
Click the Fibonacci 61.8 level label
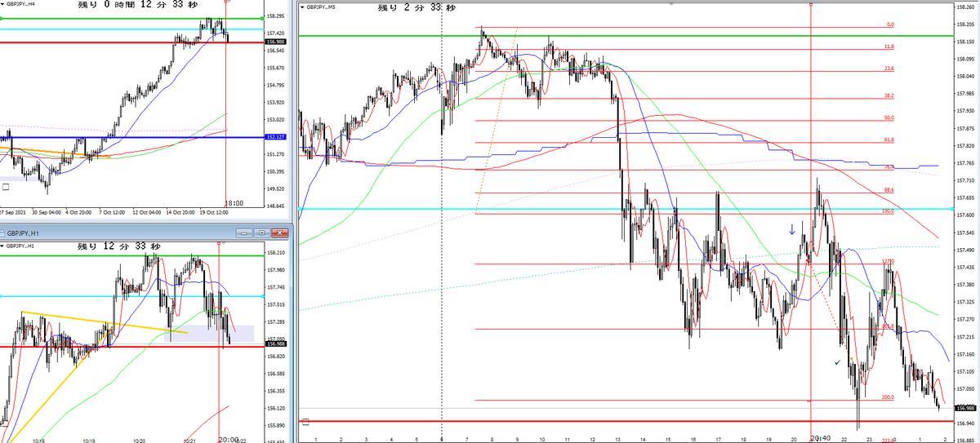click(889, 140)
